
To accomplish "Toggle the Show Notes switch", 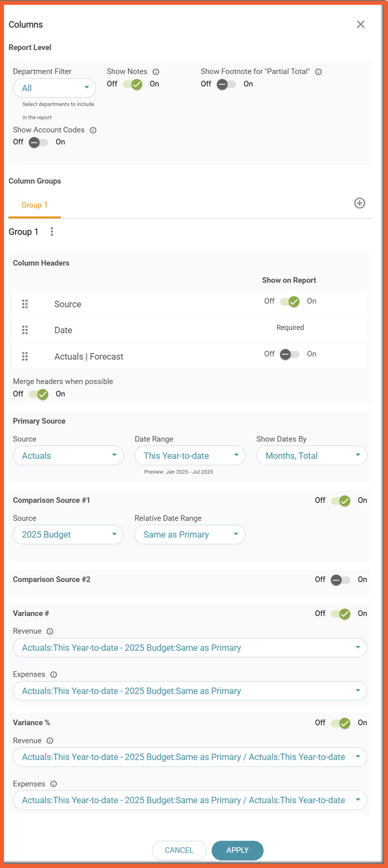I will [133, 85].
